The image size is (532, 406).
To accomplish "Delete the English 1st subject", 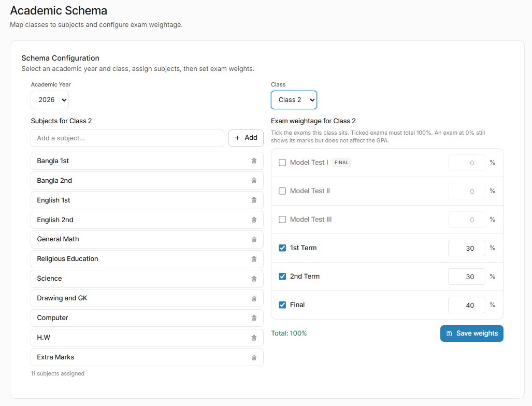I will coord(254,200).
